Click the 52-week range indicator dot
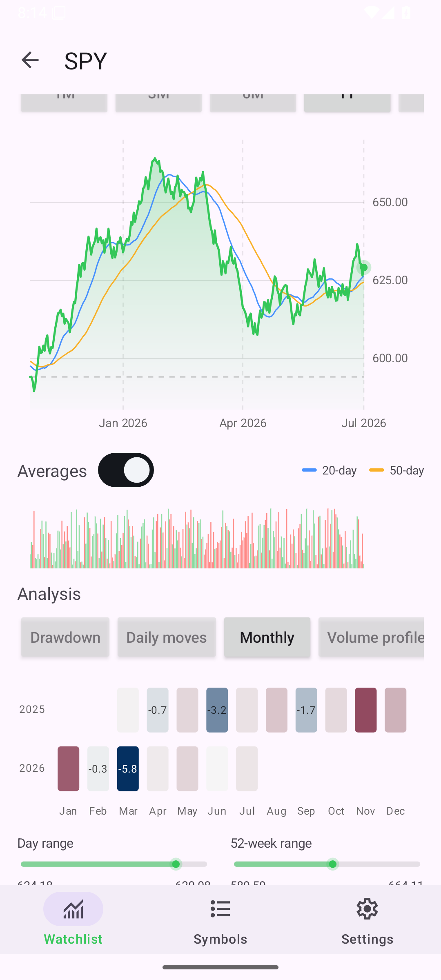The image size is (441, 980). coord(333,864)
